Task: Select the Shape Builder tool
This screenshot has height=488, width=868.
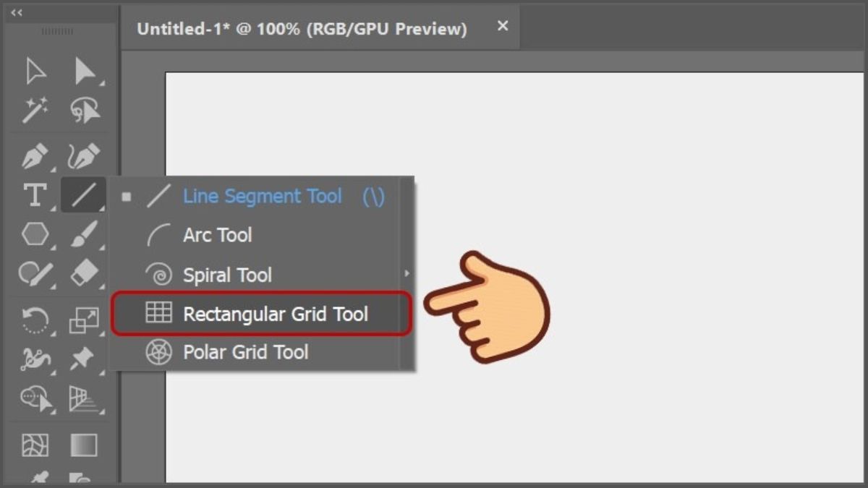Action: (x=35, y=398)
